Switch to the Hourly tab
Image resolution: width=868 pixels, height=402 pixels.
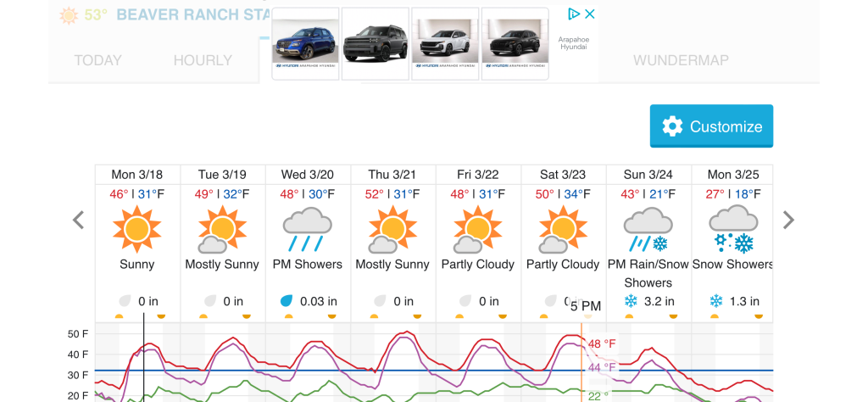203,60
